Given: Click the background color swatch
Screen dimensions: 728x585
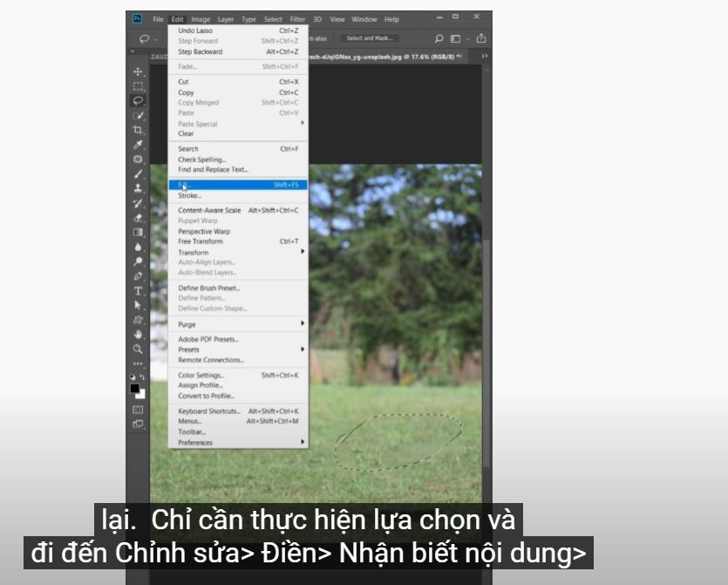Looking at the screenshot, I should (x=141, y=395).
